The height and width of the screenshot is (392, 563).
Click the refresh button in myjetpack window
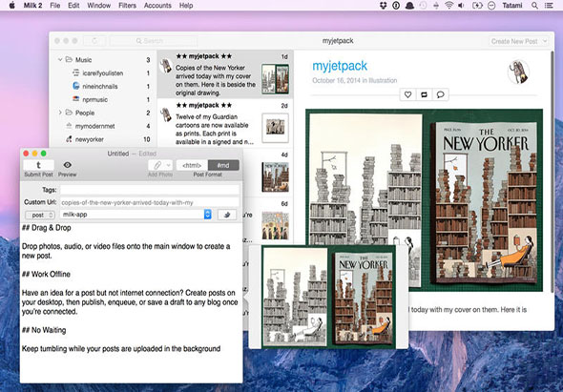pyautogui.click(x=94, y=41)
